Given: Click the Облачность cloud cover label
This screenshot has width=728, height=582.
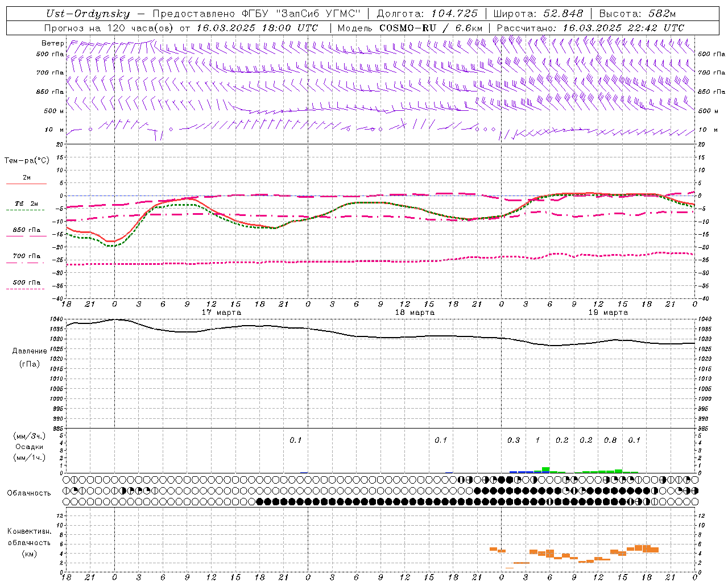Looking at the screenshot, I should pyautogui.click(x=29, y=493).
